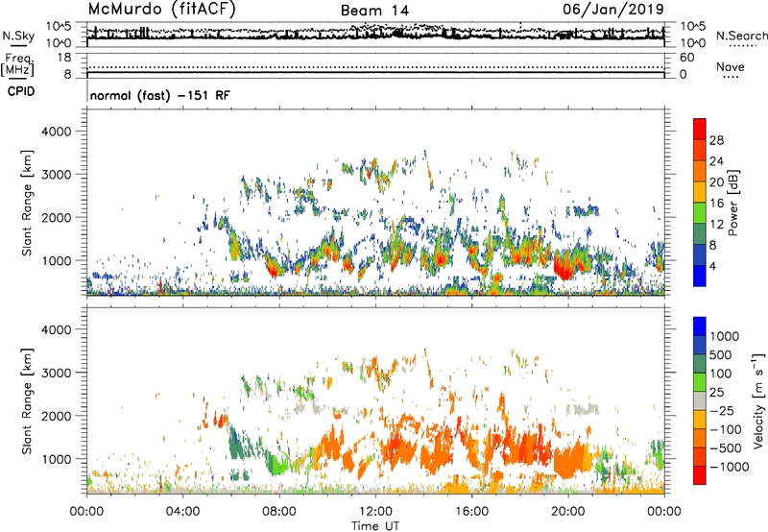Select the 18 tick on frequency axis
Viewport: 768px width, 532px height.
point(64,58)
